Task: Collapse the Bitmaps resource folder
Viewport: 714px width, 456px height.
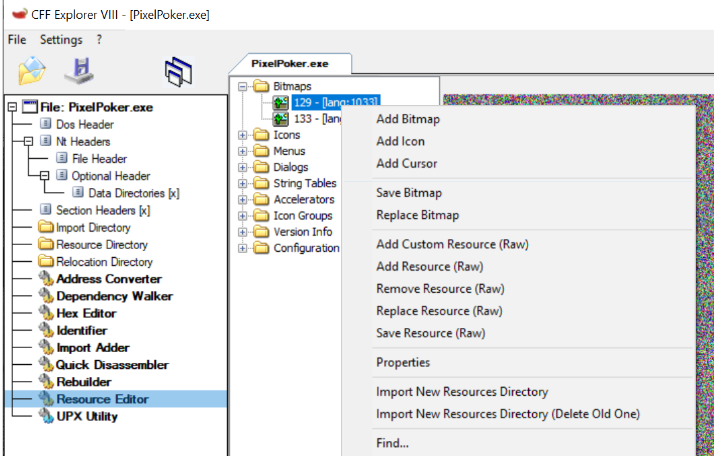Action: coord(243,86)
